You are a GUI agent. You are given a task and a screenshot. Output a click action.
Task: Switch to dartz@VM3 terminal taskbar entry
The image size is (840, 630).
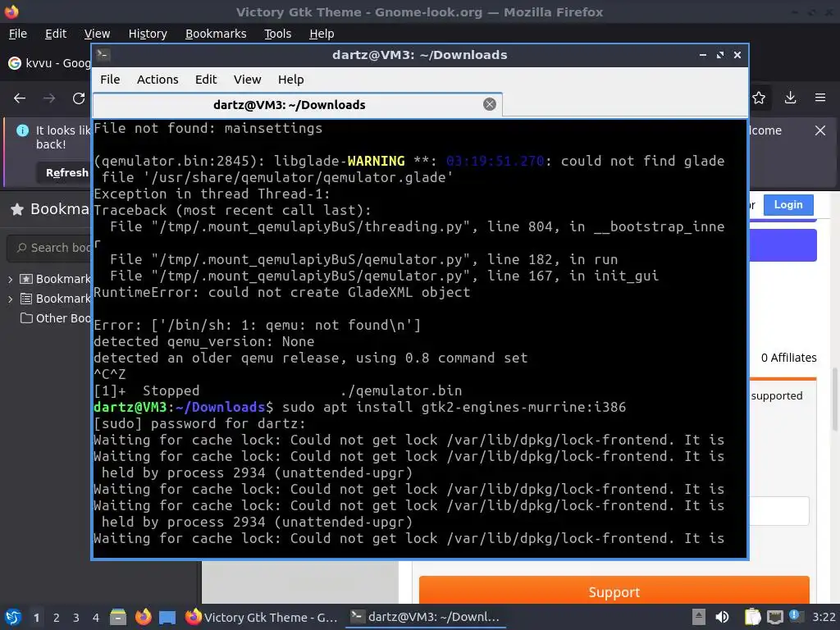[426, 617]
